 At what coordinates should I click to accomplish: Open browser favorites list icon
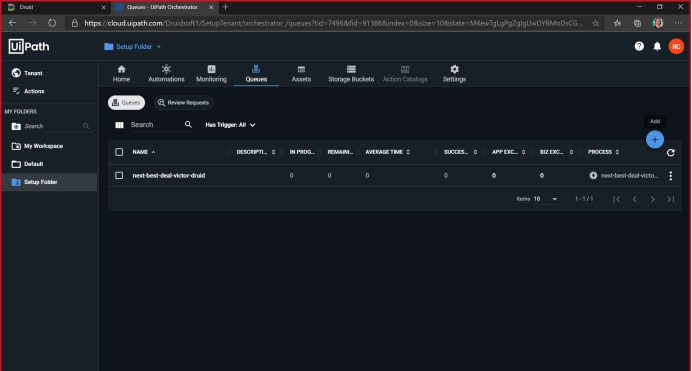(x=617, y=23)
